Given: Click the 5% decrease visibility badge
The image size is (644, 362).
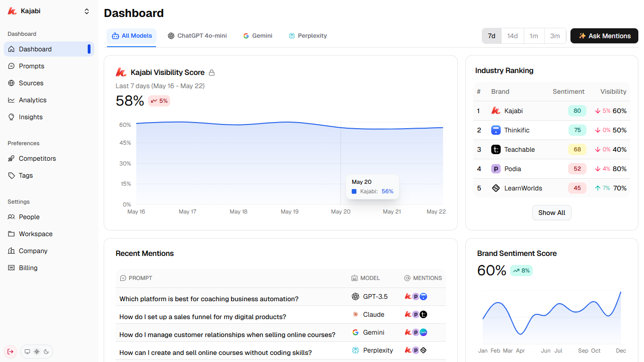Looking at the screenshot, I should coord(159,101).
